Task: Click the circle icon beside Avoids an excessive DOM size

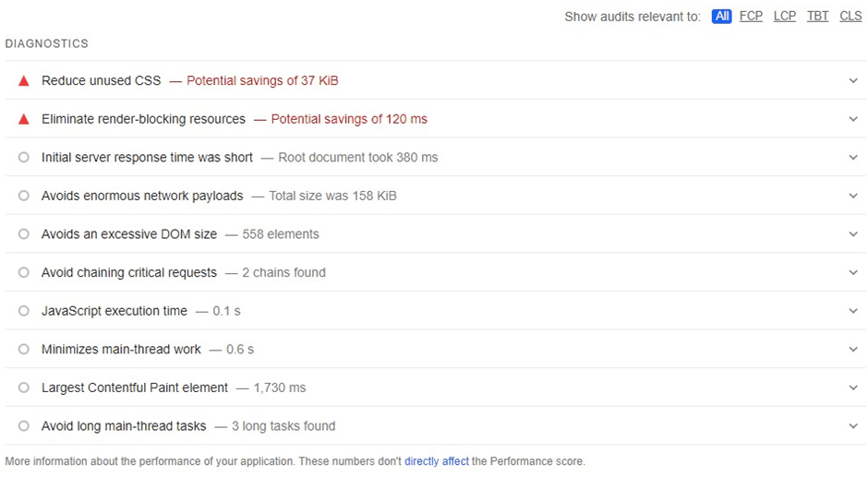Action: 23,234
